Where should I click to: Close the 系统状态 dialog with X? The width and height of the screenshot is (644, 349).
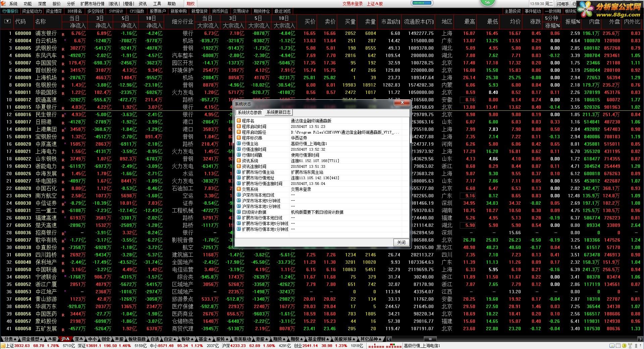tap(401, 103)
